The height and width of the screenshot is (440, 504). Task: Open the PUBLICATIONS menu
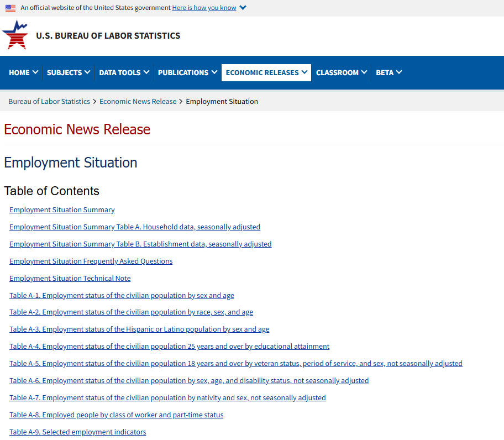(x=187, y=72)
